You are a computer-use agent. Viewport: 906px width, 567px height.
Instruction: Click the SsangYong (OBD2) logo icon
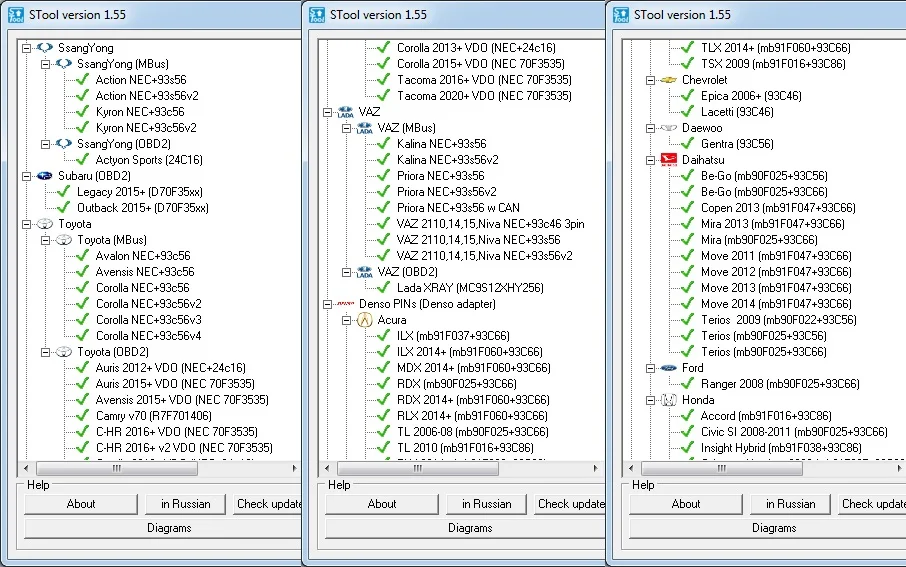coord(64,144)
